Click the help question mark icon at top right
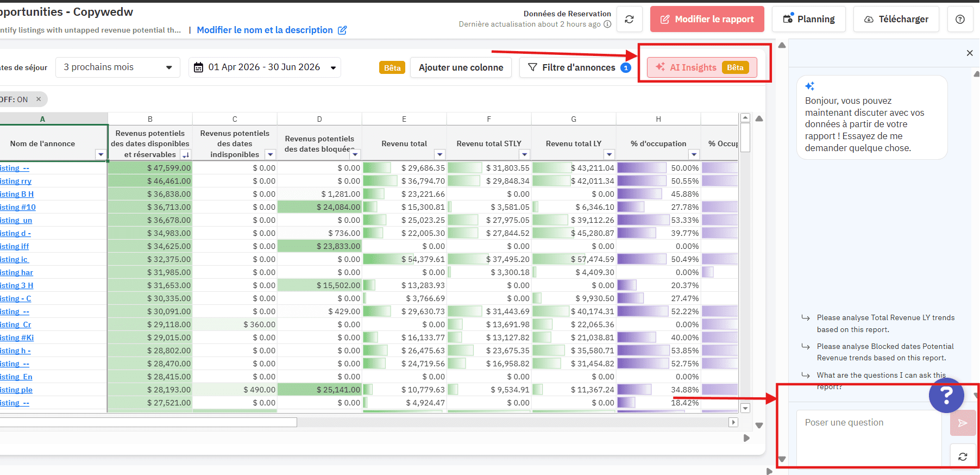The image size is (980, 475). point(960,20)
